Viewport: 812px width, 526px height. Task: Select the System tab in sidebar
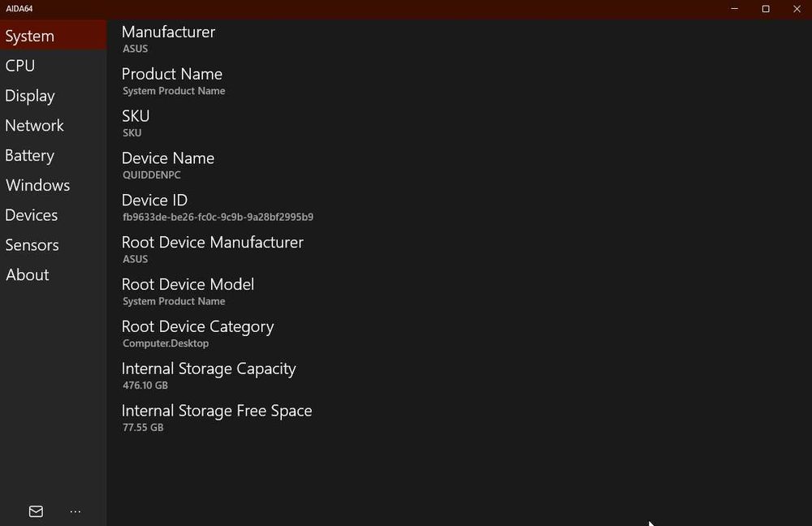point(30,37)
